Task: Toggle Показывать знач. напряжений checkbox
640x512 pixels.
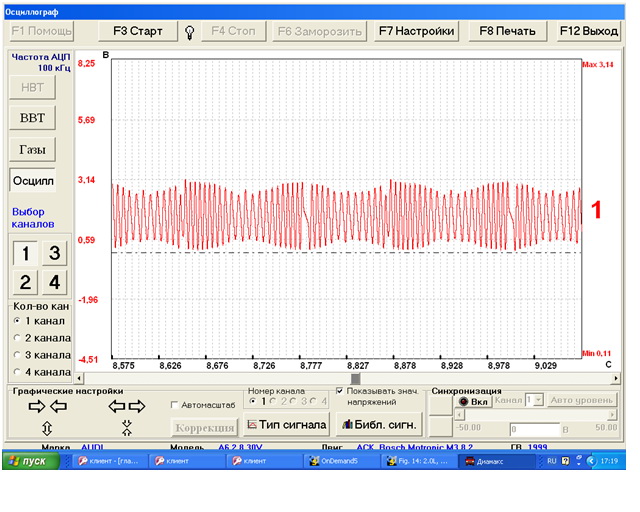Action: click(340, 391)
